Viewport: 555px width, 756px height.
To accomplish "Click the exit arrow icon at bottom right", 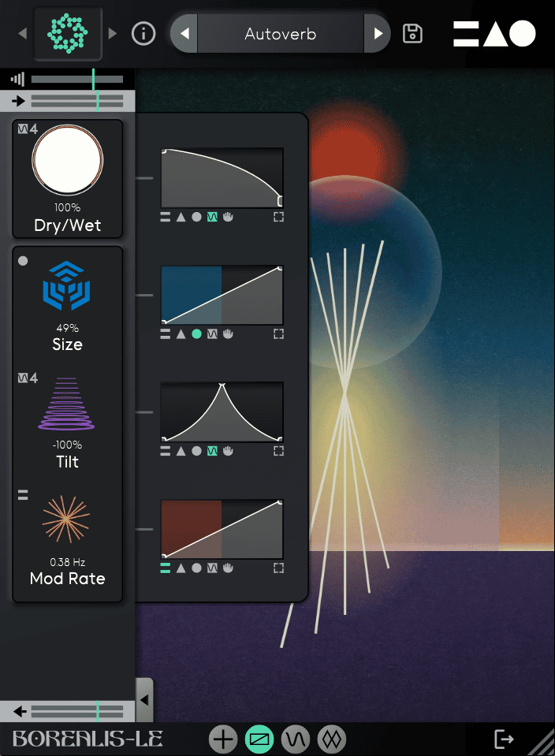I will tap(503, 739).
